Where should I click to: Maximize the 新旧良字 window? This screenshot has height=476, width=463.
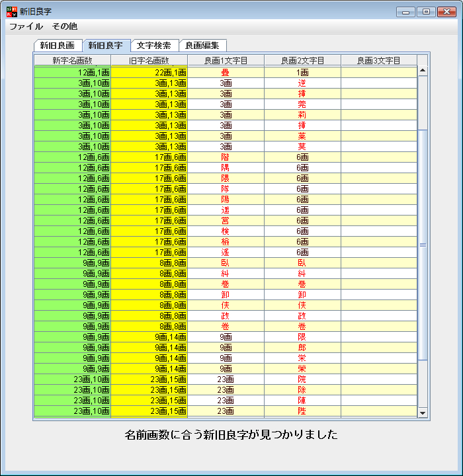tap(427, 11)
